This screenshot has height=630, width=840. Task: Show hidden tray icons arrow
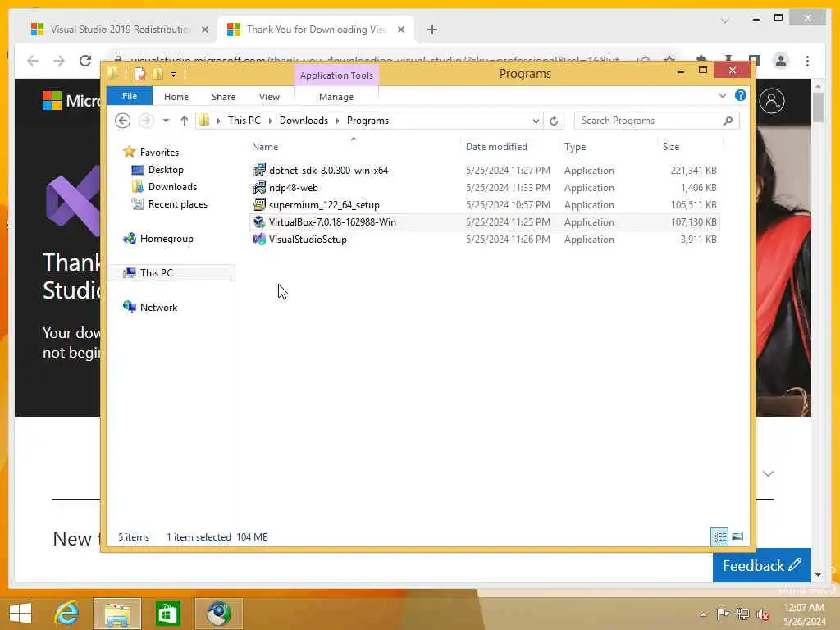pyautogui.click(x=703, y=614)
